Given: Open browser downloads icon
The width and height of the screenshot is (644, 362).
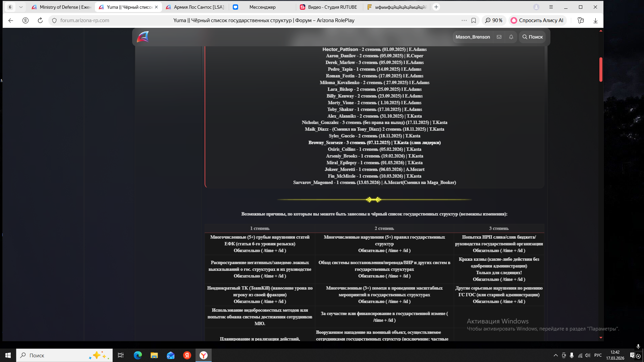Looking at the screenshot, I should 595,20.
